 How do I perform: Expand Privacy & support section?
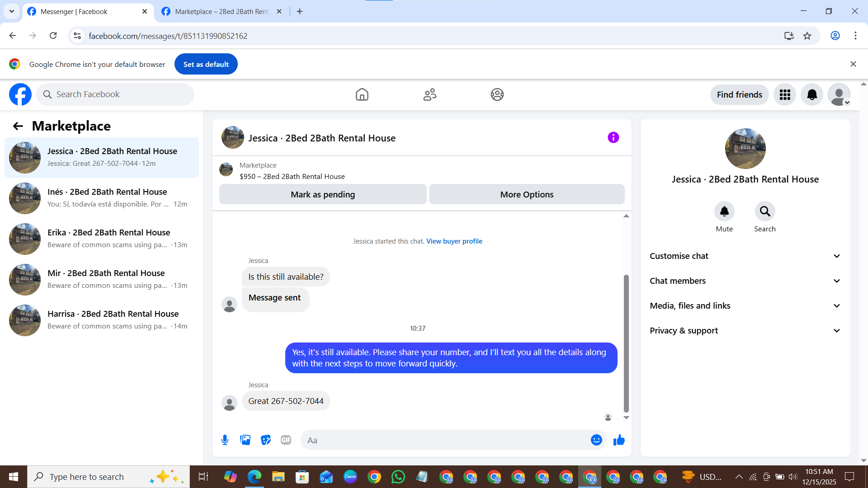click(745, 331)
